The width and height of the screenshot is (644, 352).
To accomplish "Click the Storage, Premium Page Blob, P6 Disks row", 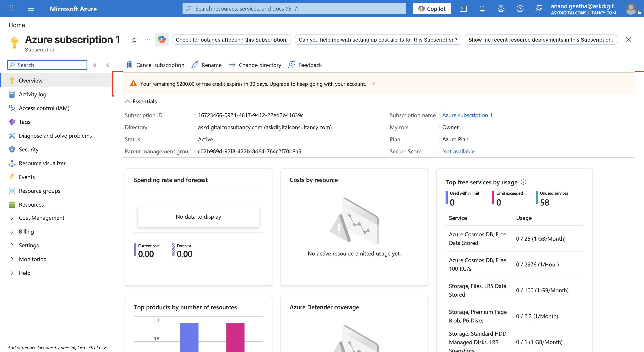I will tap(514, 316).
